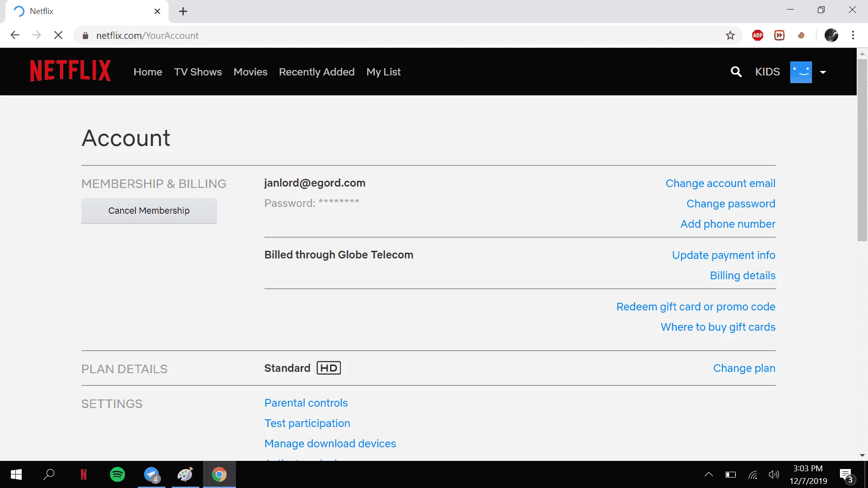Click the Chrome taskbar icon
The width and height of the screenshot is (868, 488).
tap(219, 474)
